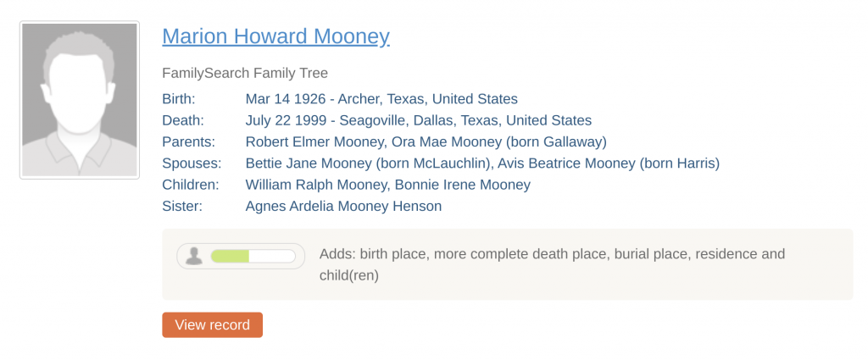Image resolution: width=868 pixels, height=360 pixels.
Task: Choose spouse Avis Beatrice Mooney (born Harris)
Action: click(608, 163)
